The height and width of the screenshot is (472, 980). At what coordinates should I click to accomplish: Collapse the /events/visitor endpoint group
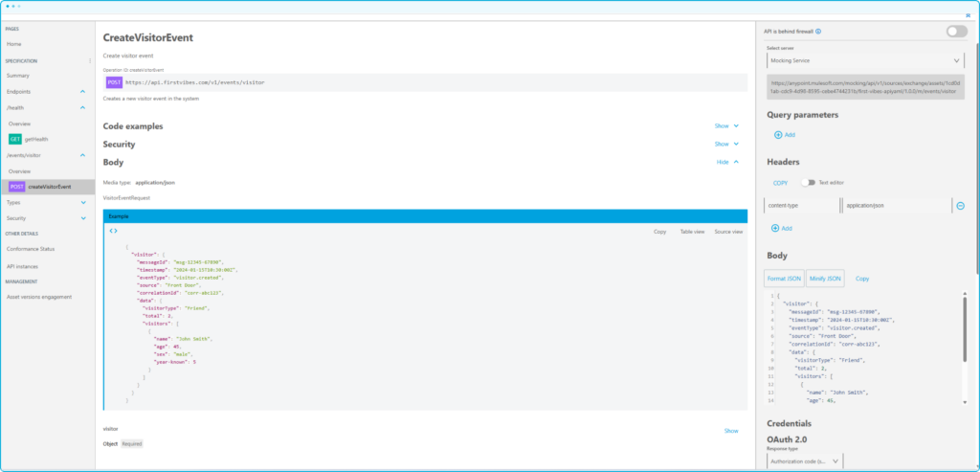[x=82, y=155]
